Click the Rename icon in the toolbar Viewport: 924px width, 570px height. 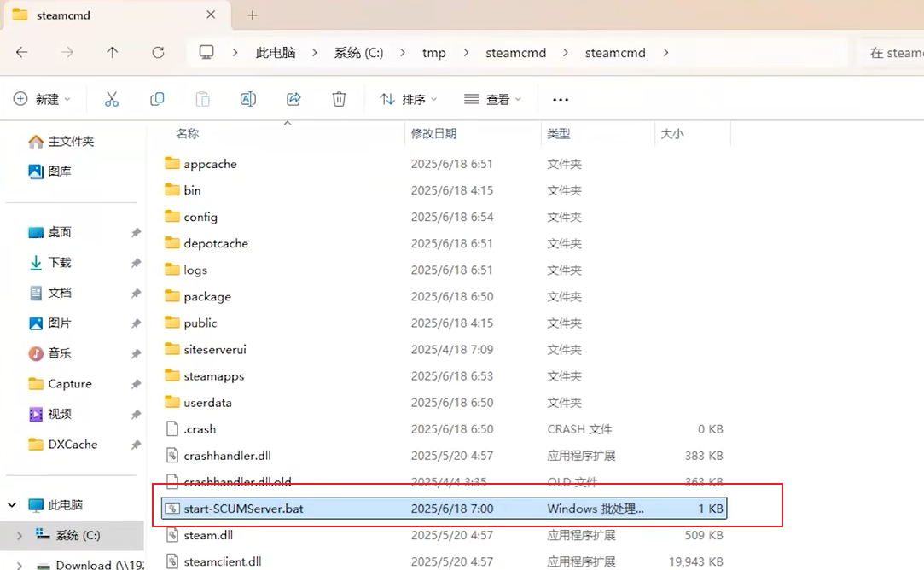point(248,99)
